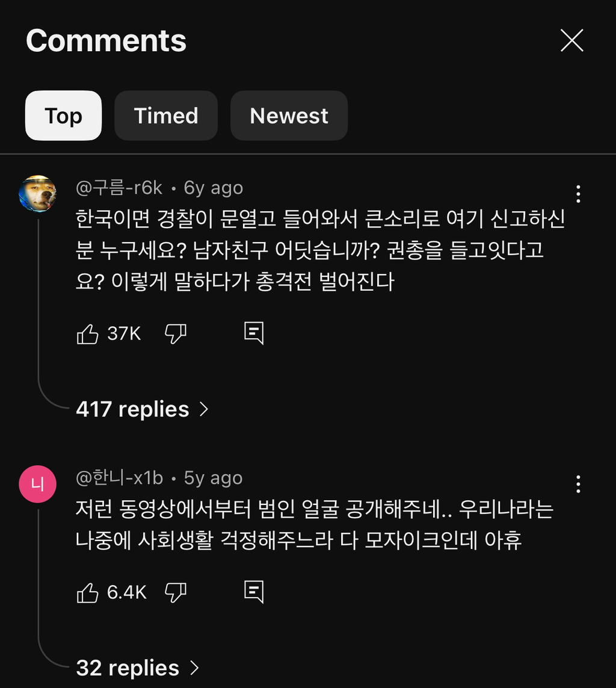Reply to the @구름-r6k comment
Screen dimensions: 616x688
pyautogui.click(x=253, y=333)
